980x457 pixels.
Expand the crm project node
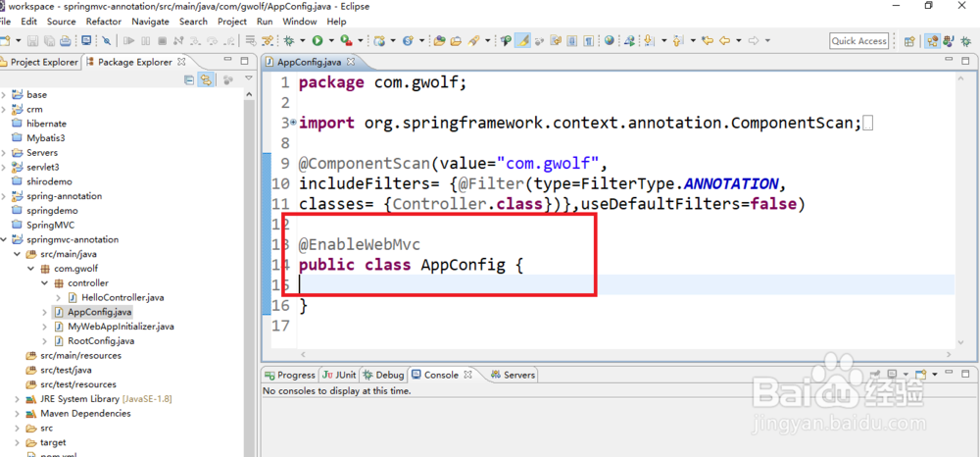tap(4, 110)
